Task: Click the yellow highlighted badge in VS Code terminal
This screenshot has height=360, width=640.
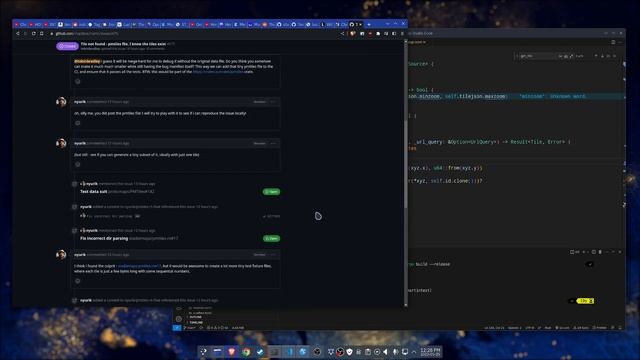Action: pos(585,301)
